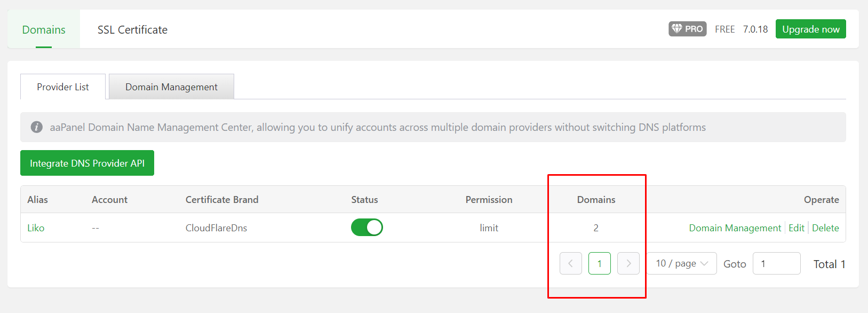Open Domain Management link in Liko row
868x313 pixels.
click(735, 228)
